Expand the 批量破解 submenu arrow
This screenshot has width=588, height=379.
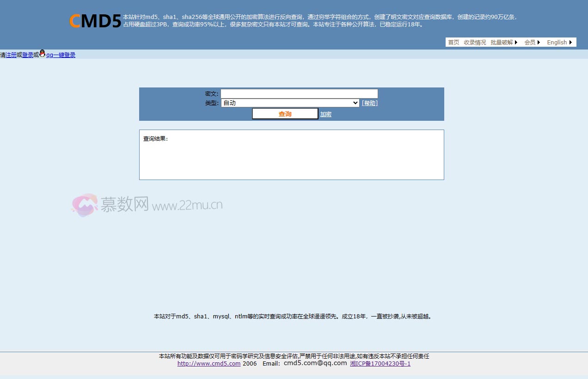coord(517,42)
